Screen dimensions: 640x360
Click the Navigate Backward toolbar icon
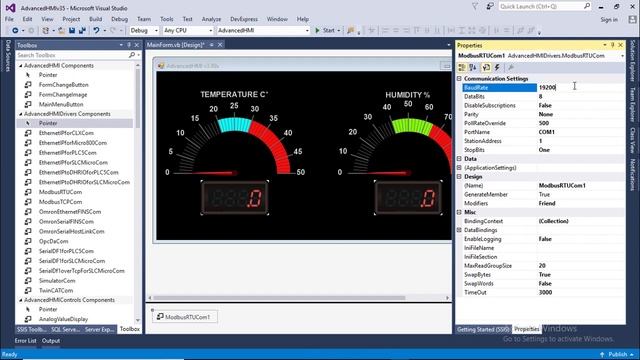[x=15, y=31]
